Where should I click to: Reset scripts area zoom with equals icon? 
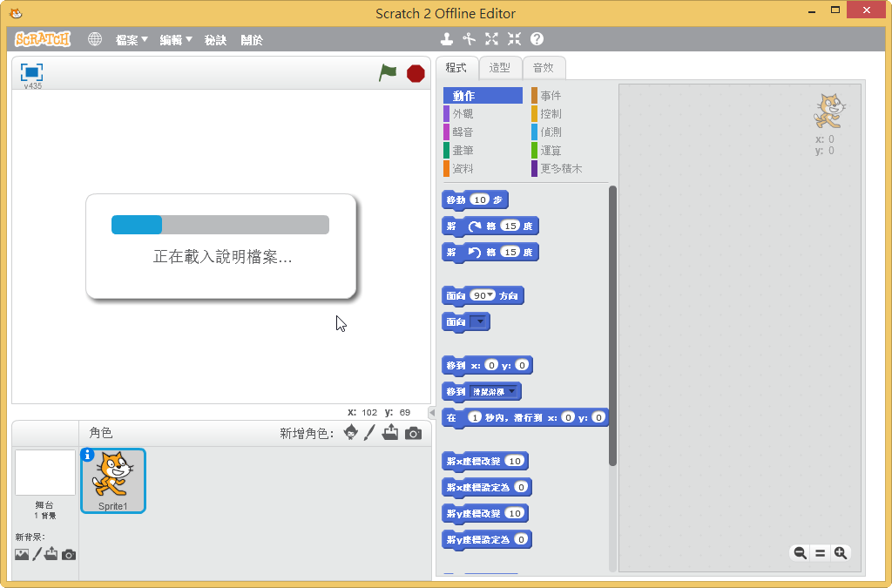click(821, 553)
